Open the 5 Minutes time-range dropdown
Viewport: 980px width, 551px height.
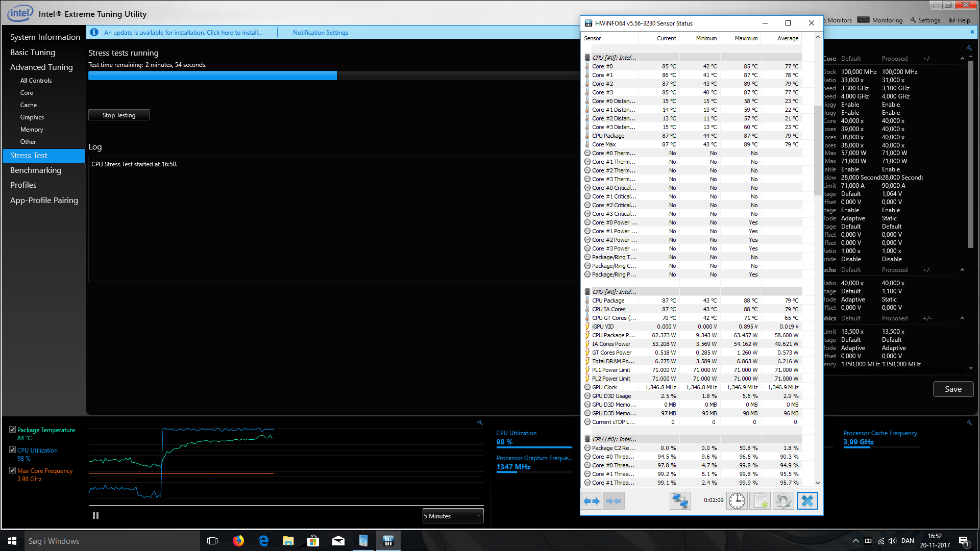point(453,516)
